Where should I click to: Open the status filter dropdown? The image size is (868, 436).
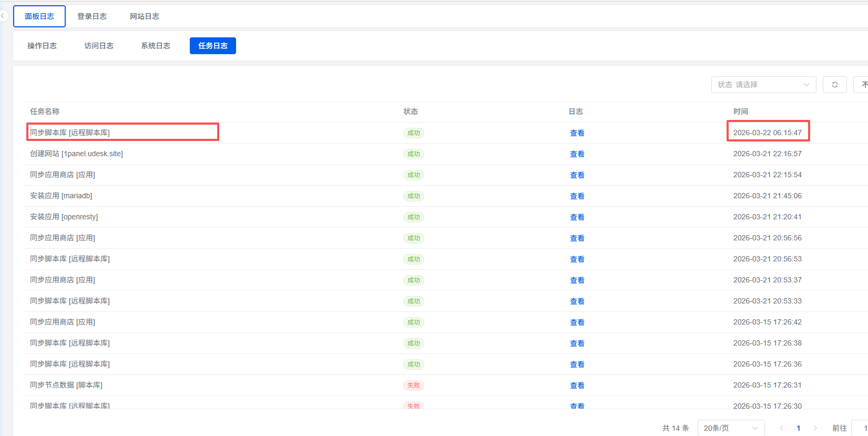tap(763, 85)
